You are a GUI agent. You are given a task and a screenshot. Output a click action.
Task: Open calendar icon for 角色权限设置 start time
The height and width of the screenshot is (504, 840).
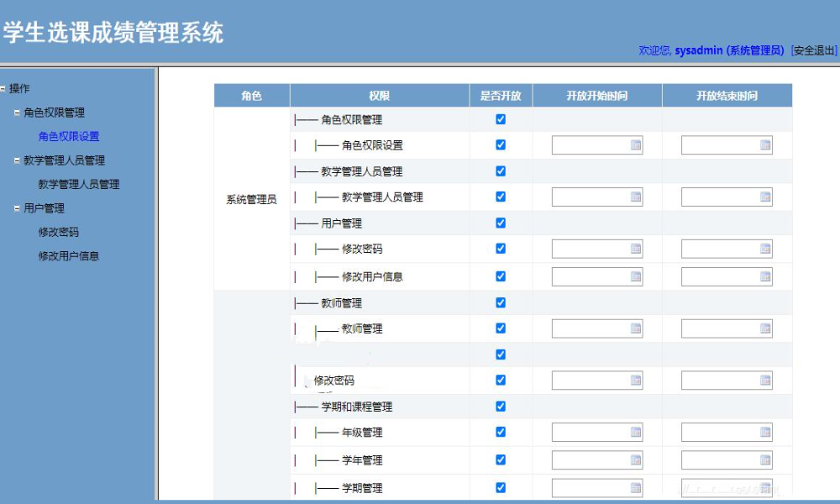tap(636, 145)
